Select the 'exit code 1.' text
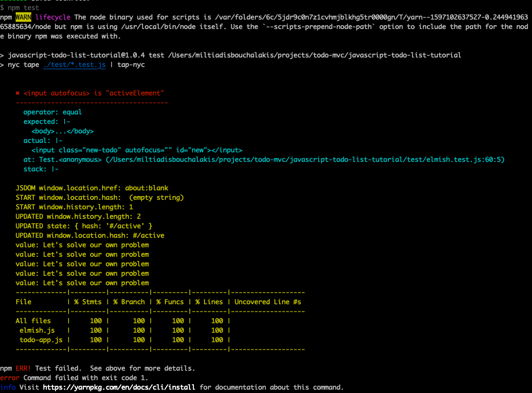Image resolution: width=532 pixels, height=393 pixels. pyautogui.click(x=125, y=378)
